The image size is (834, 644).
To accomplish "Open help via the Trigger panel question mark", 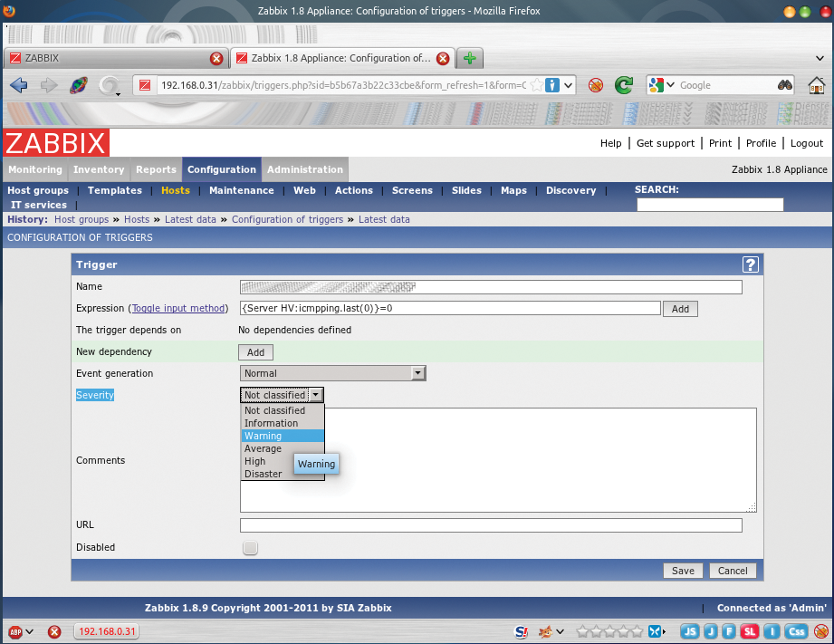I will [x=750, y=264].
